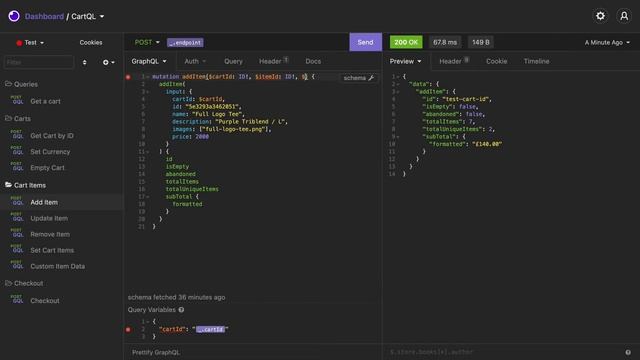The height and width of the screenshot is (360, 640).
Task: Click the response JSONPath filter input
Action: point(504,352)
